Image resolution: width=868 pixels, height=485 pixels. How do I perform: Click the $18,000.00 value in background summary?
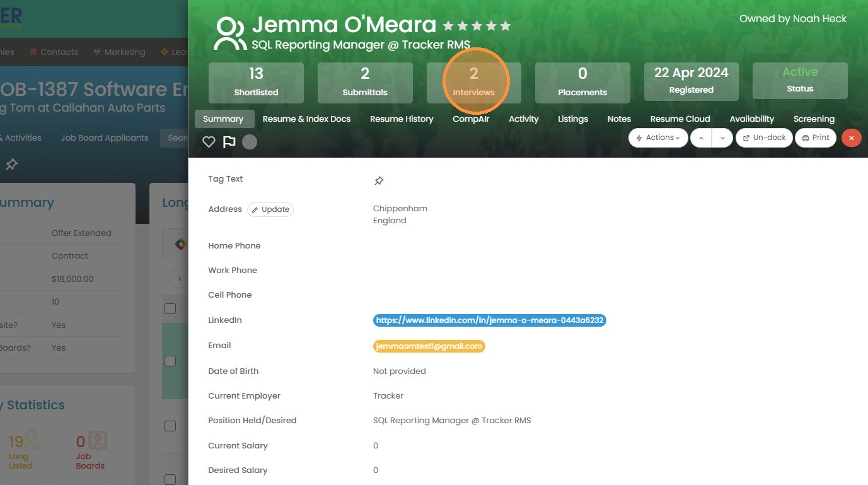[x=72, y=279]
